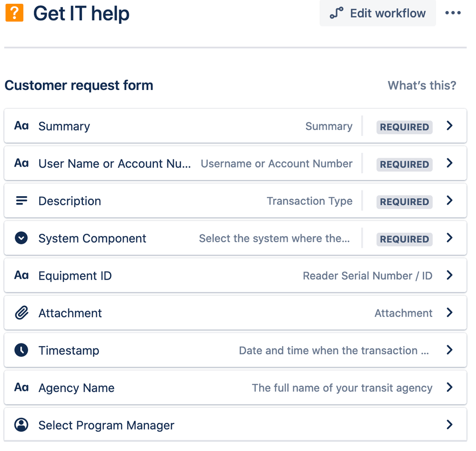Click the REQUIRED badge on System Component row

click(x=405, y=239)
